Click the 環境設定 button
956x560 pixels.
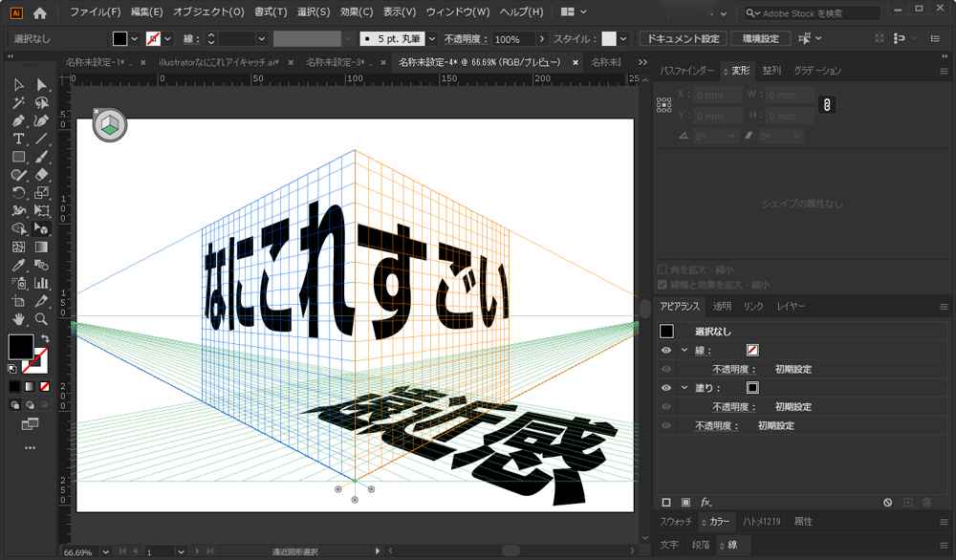(760, 39)
